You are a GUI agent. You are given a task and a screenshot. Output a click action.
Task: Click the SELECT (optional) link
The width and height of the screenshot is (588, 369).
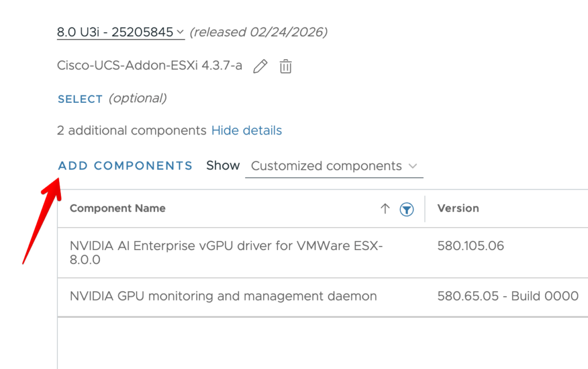(80, 99)
